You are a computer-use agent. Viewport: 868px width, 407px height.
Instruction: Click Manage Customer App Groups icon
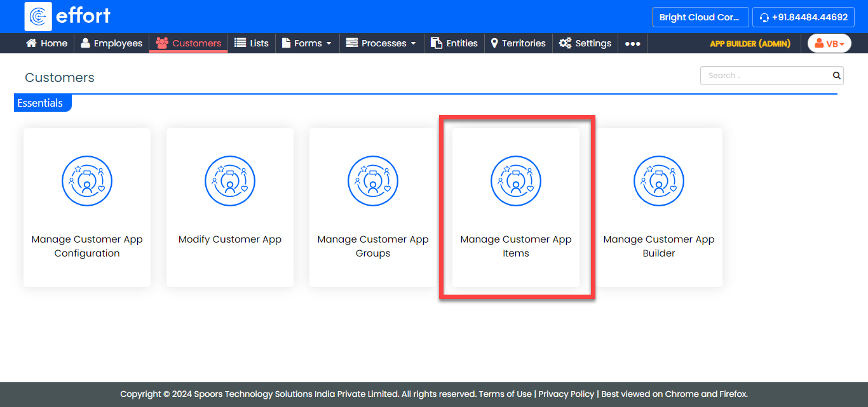(x=373, y=181)
